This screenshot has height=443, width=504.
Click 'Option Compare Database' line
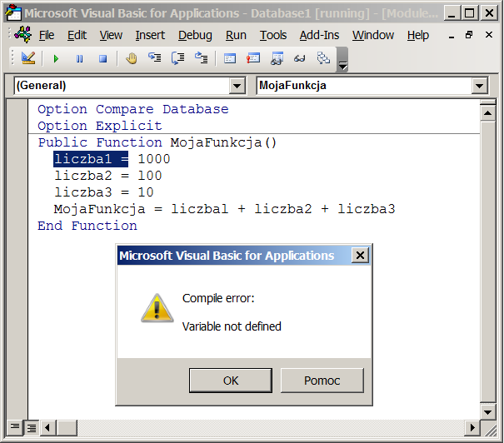(x=133, y=109)
